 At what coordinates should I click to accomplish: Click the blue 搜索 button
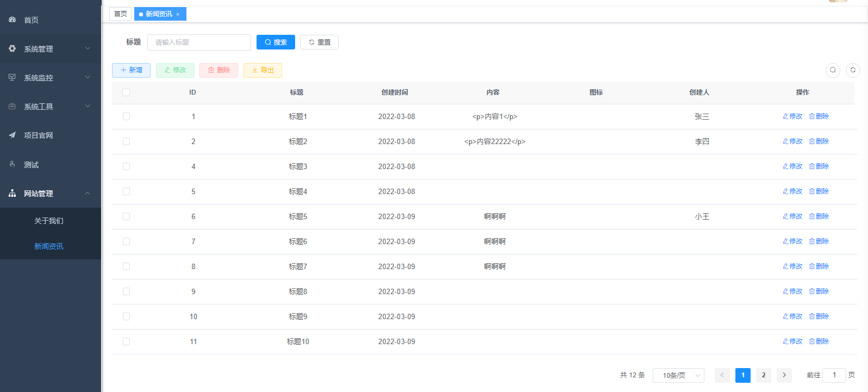(276, 42)
